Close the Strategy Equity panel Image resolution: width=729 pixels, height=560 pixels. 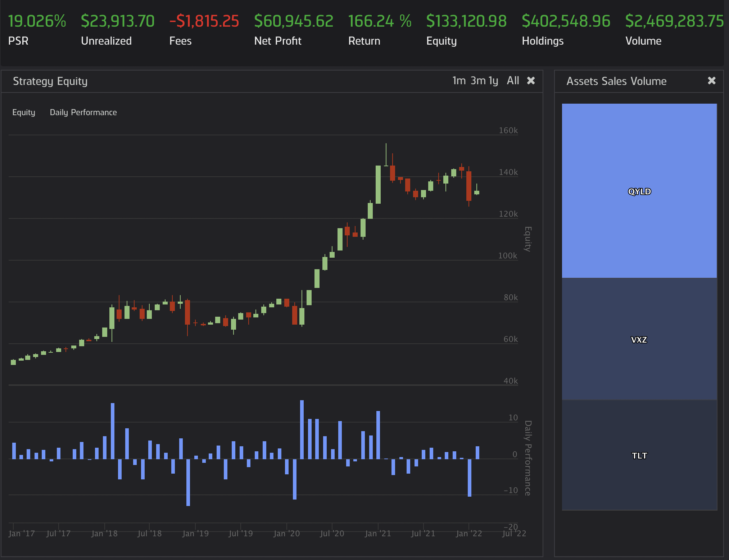531,81
